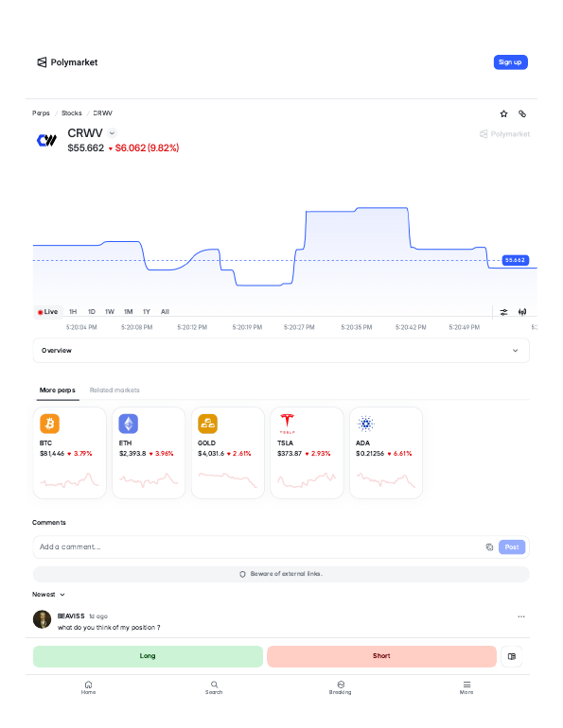Click the Short button
The width and height of the screenshot is (563, 728).
(381, 656)
